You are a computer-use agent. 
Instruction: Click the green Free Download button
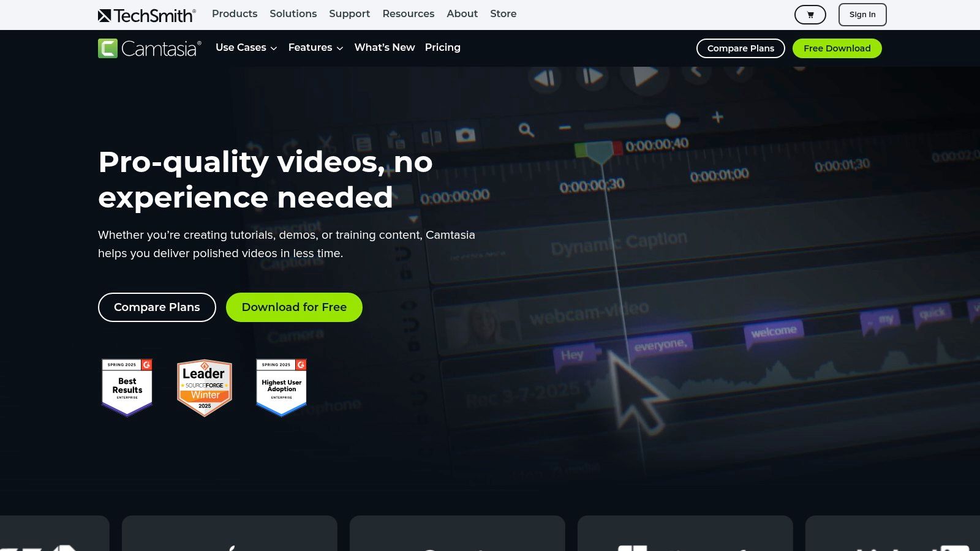tap(837, 48)
